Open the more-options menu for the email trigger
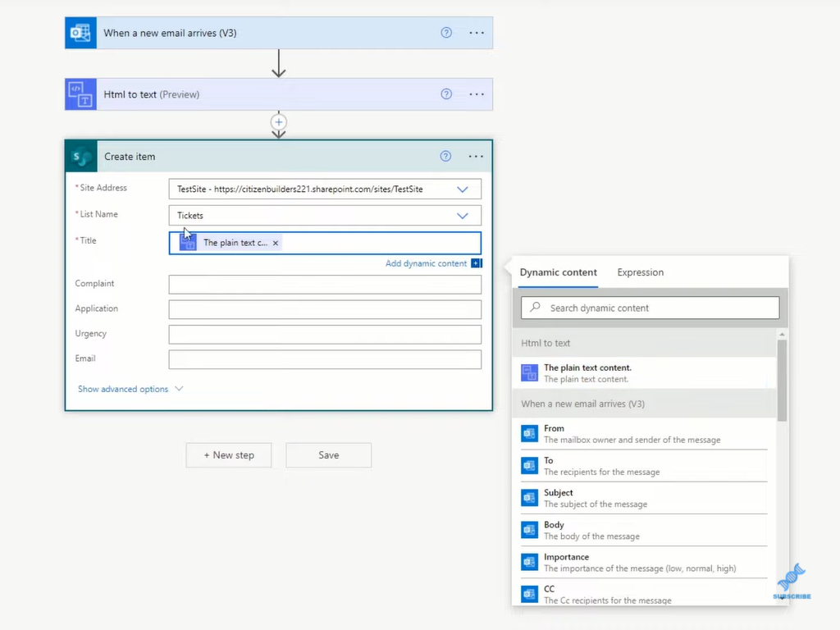The image size is (840, 630). pyautogui.click(x=477, y=33)
